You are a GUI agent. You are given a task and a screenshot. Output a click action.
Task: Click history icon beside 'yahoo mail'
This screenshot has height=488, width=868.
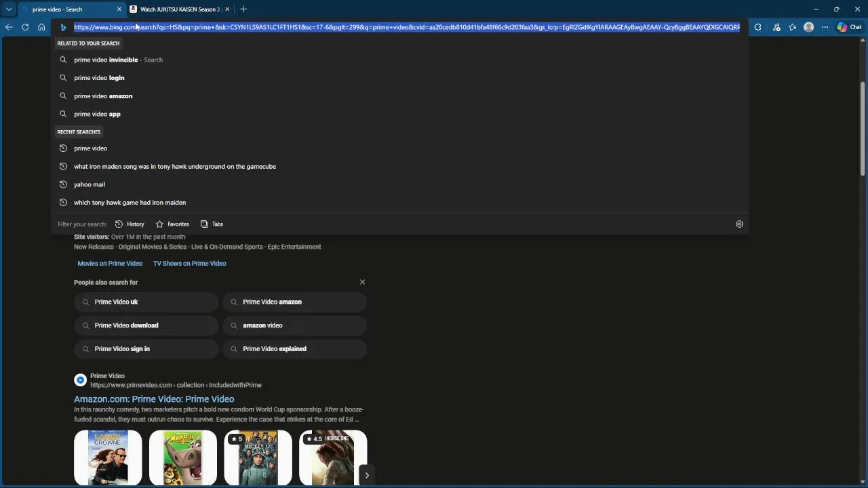point(63,184)
